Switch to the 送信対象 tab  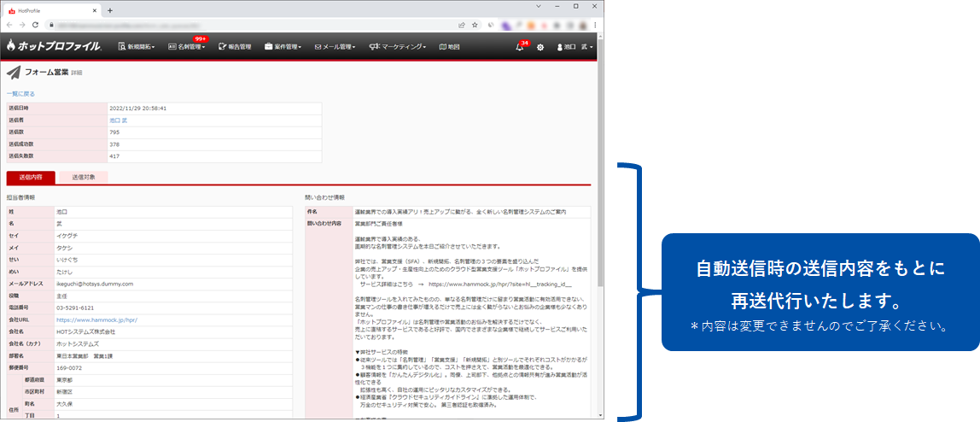[x=84, y=178]
